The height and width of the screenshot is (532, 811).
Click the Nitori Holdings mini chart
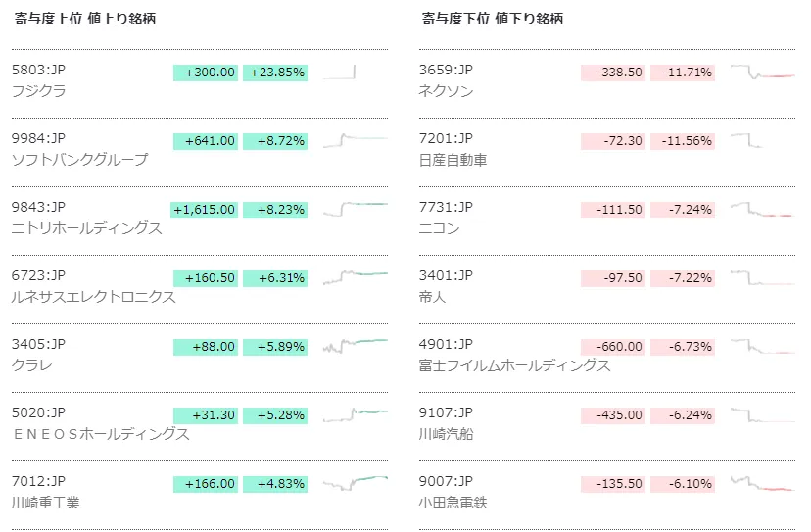pyautogui.click(x=355, y=210)
